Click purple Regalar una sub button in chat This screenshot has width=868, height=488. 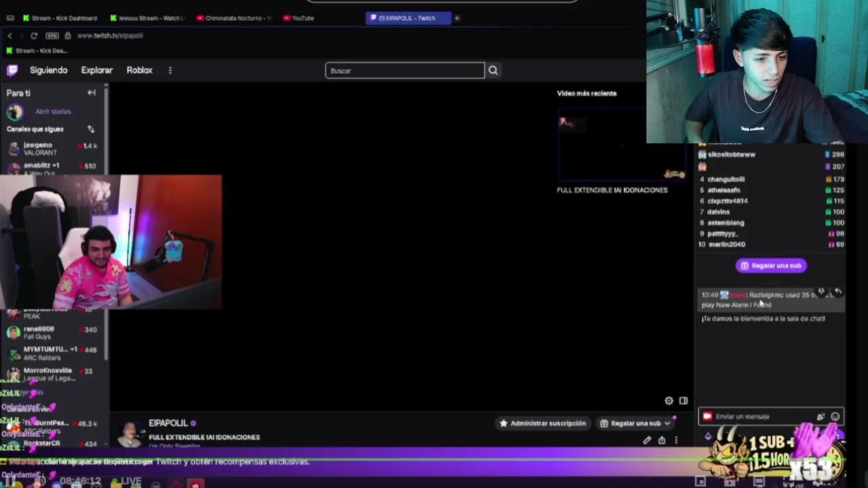pos(772,266)
